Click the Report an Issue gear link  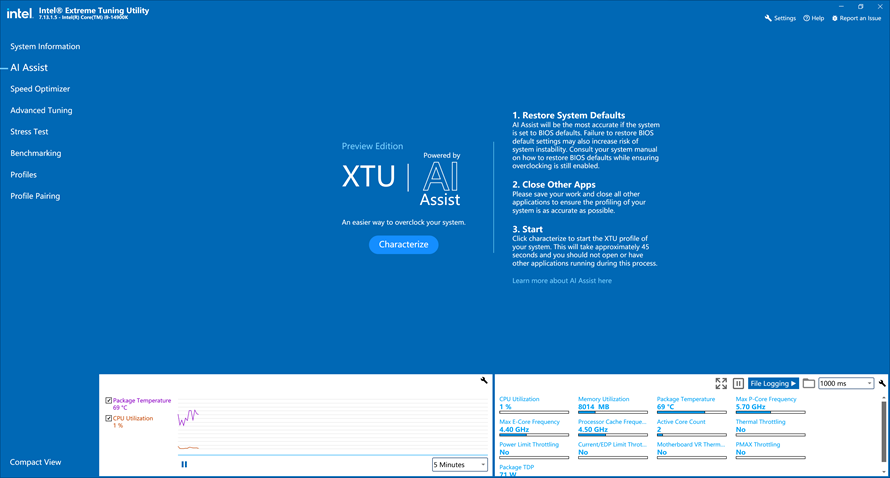857,18
